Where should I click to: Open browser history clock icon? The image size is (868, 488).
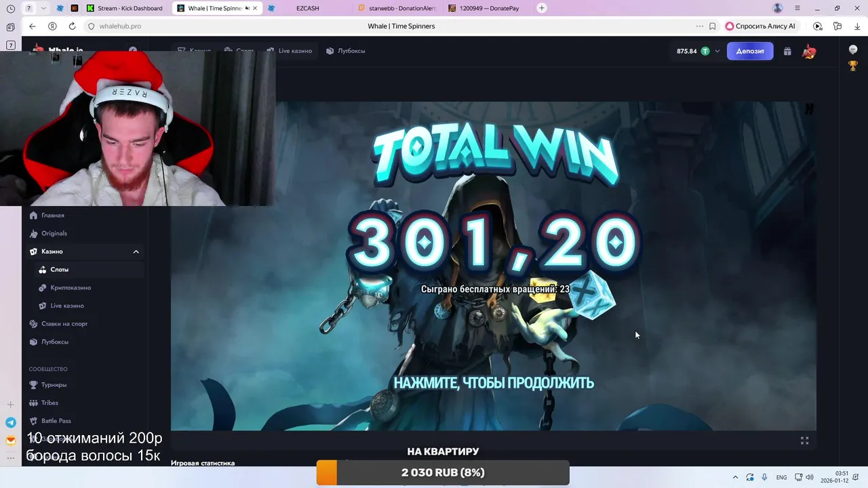point(10,8)
